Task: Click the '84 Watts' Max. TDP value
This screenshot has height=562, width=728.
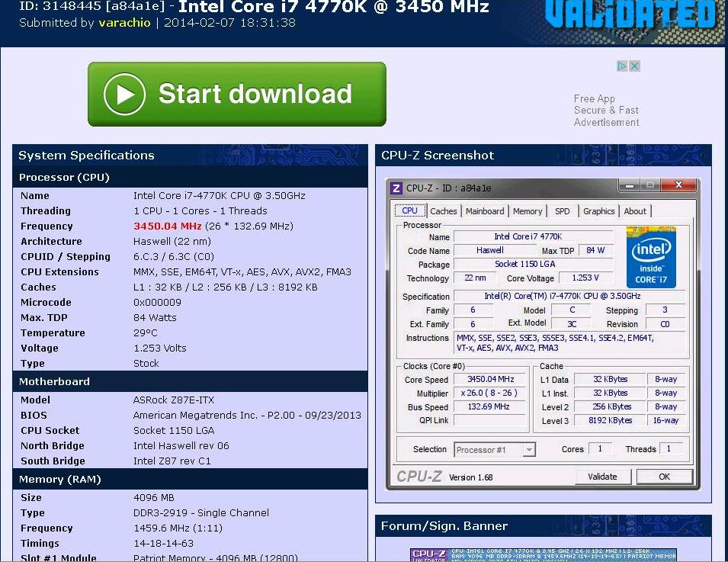Action: point(155,318)
